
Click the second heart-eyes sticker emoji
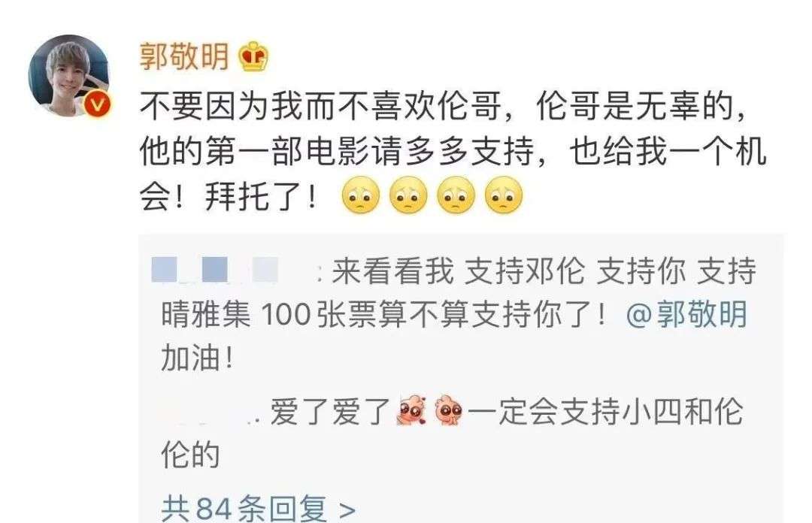[449, 411]
